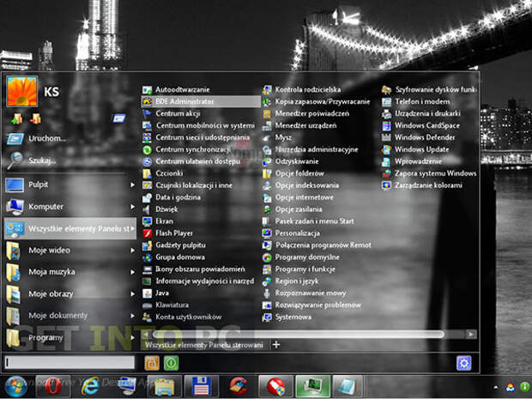Image resolution: width=532 pixels, height=399 pixels.
Task: Open Szyfrowanie dysków funkcją item
Action: click(429, 89)
